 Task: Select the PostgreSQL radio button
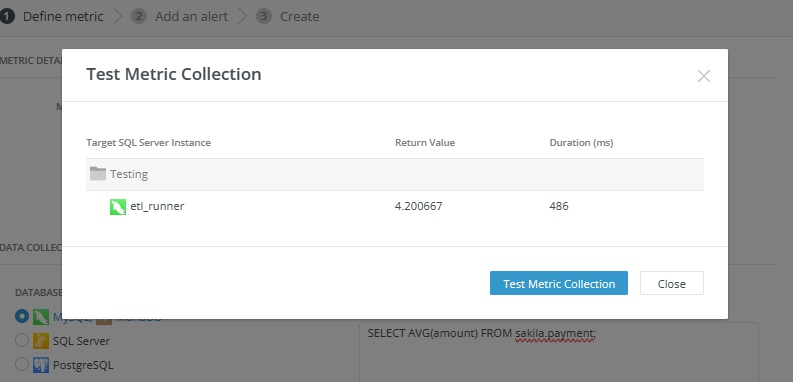point(22,364)
